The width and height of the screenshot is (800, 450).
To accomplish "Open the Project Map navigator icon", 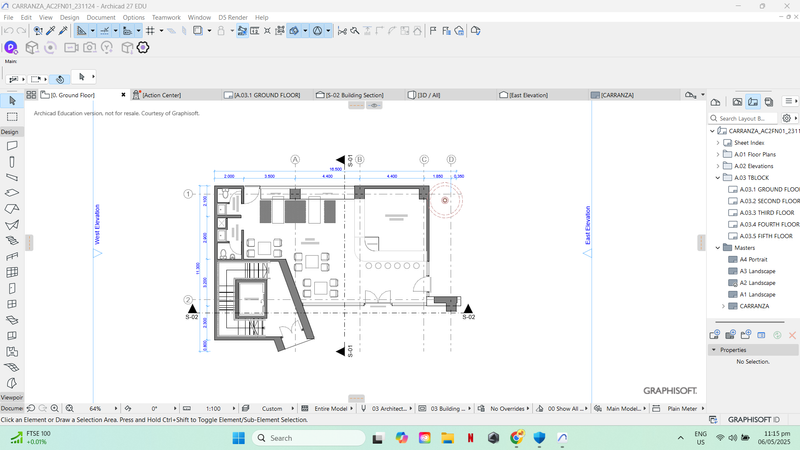I will coord(716,102).
